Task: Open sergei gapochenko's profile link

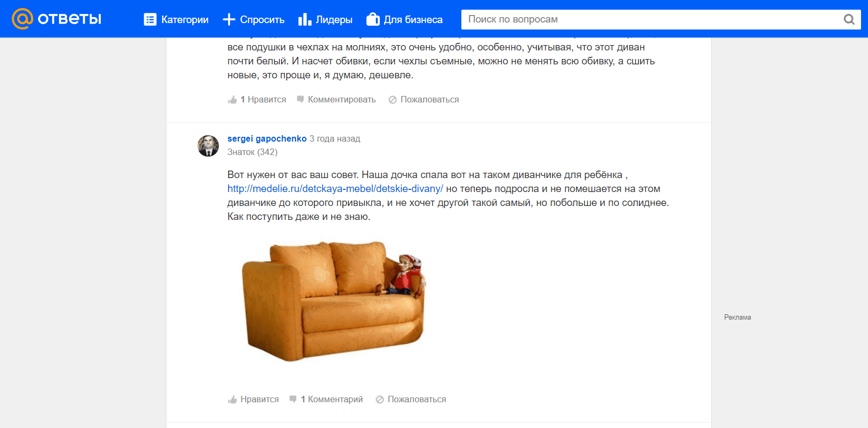Action: 267,138
